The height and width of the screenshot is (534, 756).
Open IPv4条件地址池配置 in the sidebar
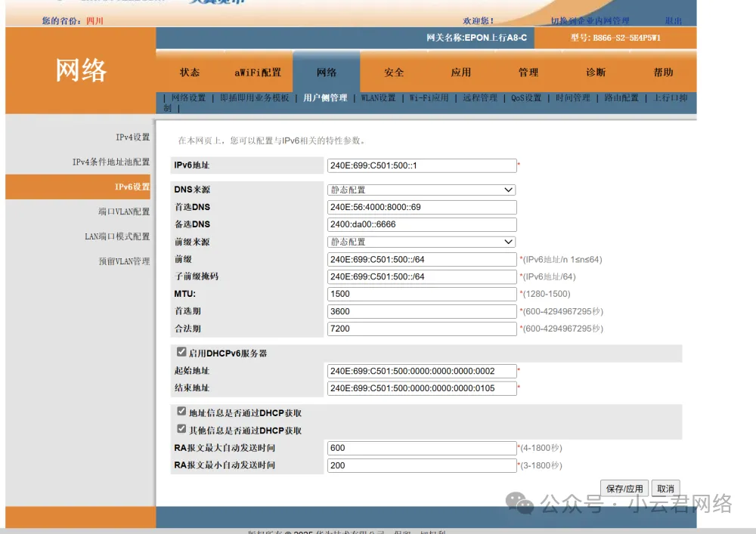coord(111,162)
